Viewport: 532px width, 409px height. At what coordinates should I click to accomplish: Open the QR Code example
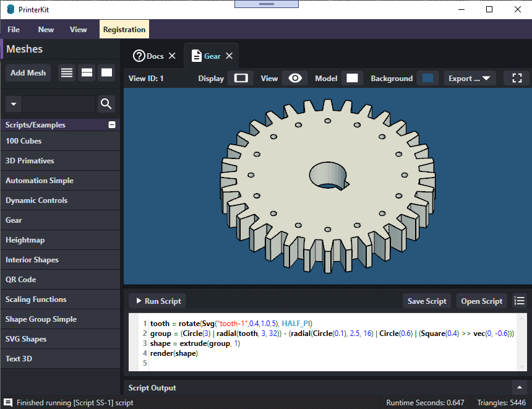pyautogui.click(x=61, y=279)
